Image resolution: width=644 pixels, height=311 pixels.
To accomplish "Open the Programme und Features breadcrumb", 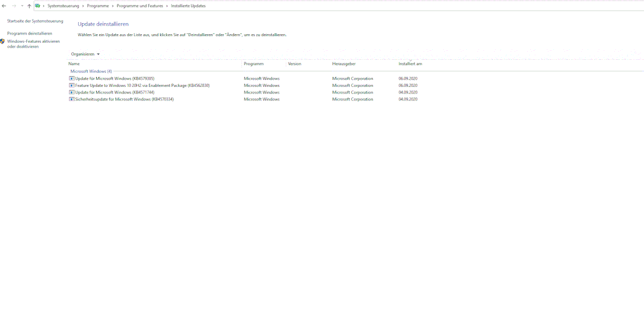I will 140,6.
